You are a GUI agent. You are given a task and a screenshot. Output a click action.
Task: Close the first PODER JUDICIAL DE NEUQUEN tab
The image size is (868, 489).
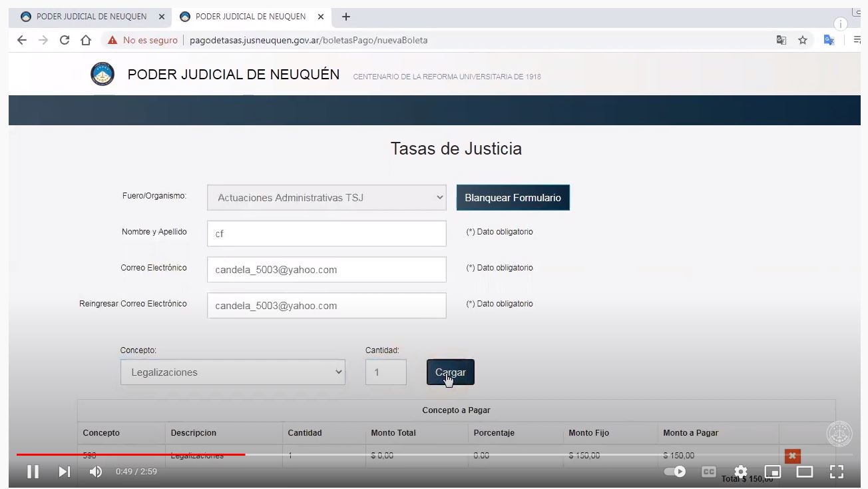[x=162, y=17]
